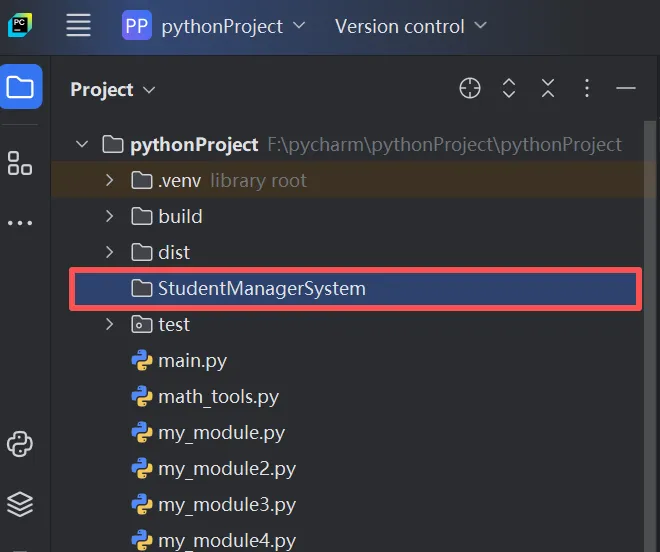Select math_tools.py file
660x552 pixels.
point(218,397)
